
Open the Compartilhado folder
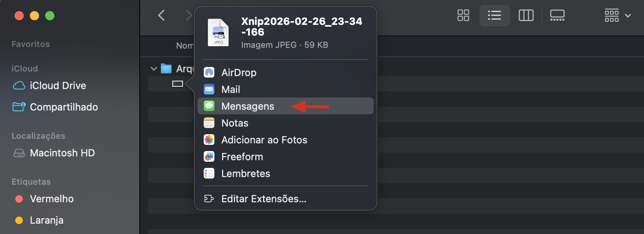click(x=64, y=107)
